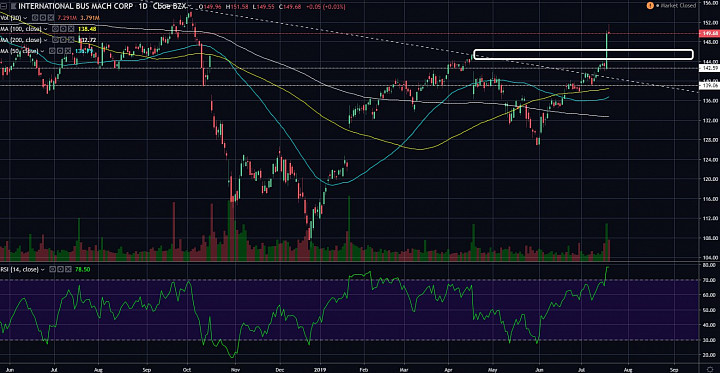This screenshot has width=720, height=373.
Task: Expand the MA (100, close) indicator dropdown
Action: click(x=45, y=29)
